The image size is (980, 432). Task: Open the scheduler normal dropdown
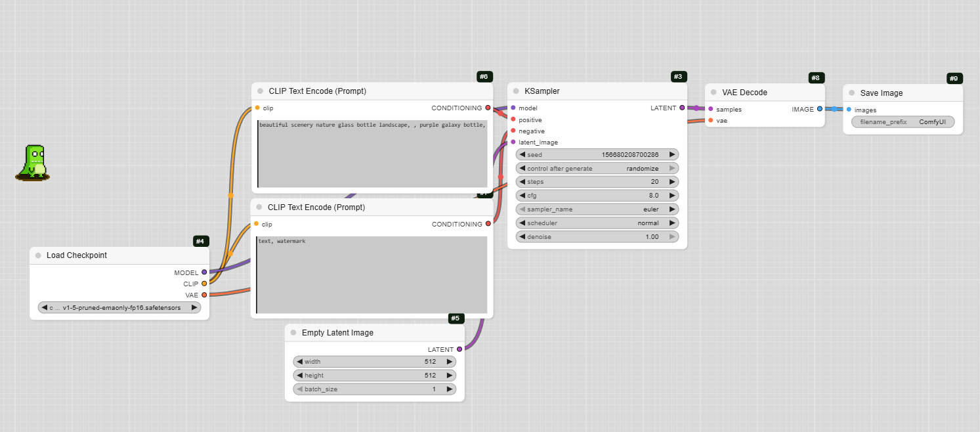tap(597, 223)
